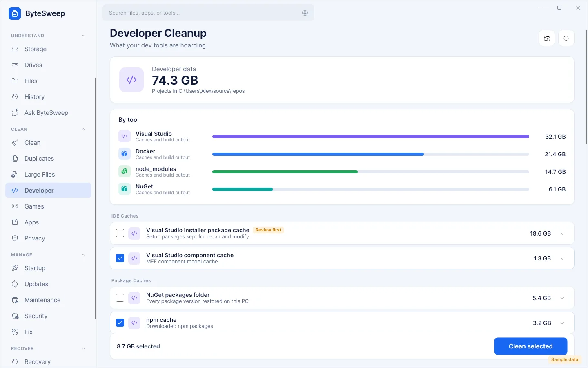Click the Clean selected button
The height and width of the screenshot is (368, 588).
click(531, 346)
